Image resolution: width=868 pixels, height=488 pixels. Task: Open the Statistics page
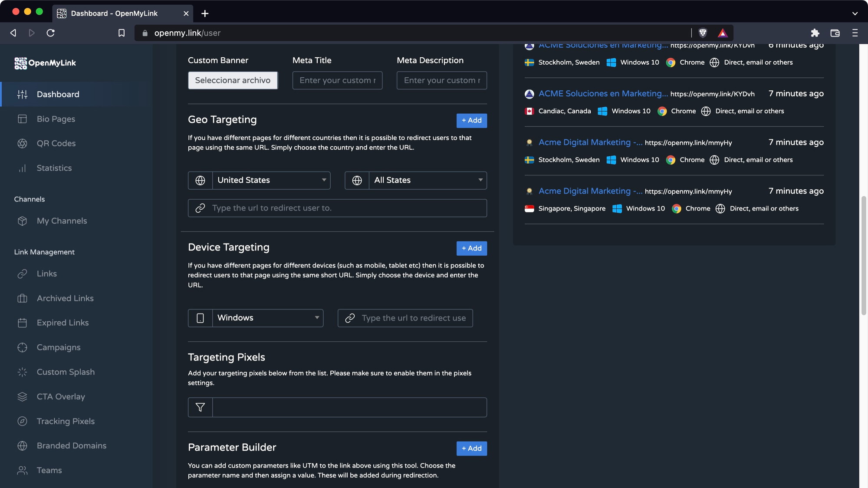pos(54,168)
